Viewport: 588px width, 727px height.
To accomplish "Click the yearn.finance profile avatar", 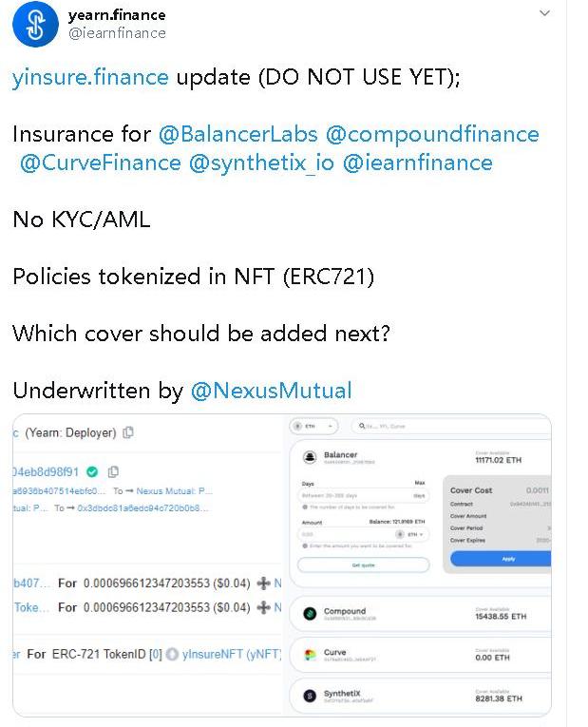I will tap(35, 25).
